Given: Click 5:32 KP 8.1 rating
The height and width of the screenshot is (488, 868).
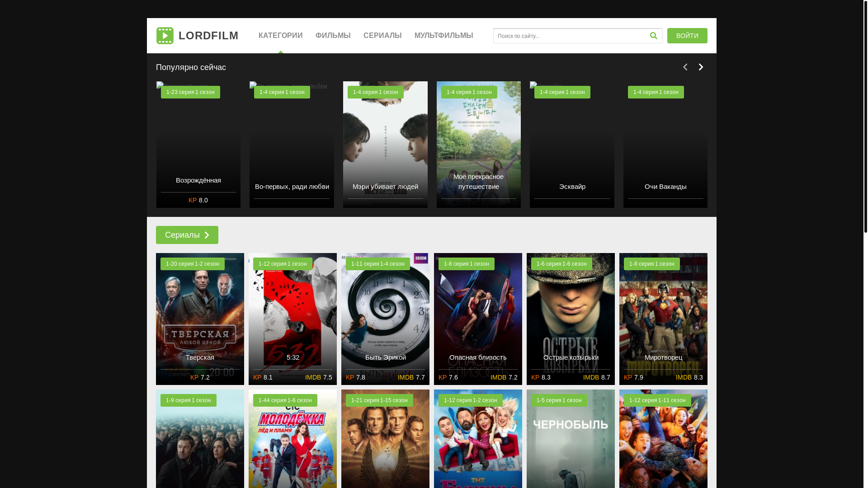Looking at the screenshot, I should 263,377.
